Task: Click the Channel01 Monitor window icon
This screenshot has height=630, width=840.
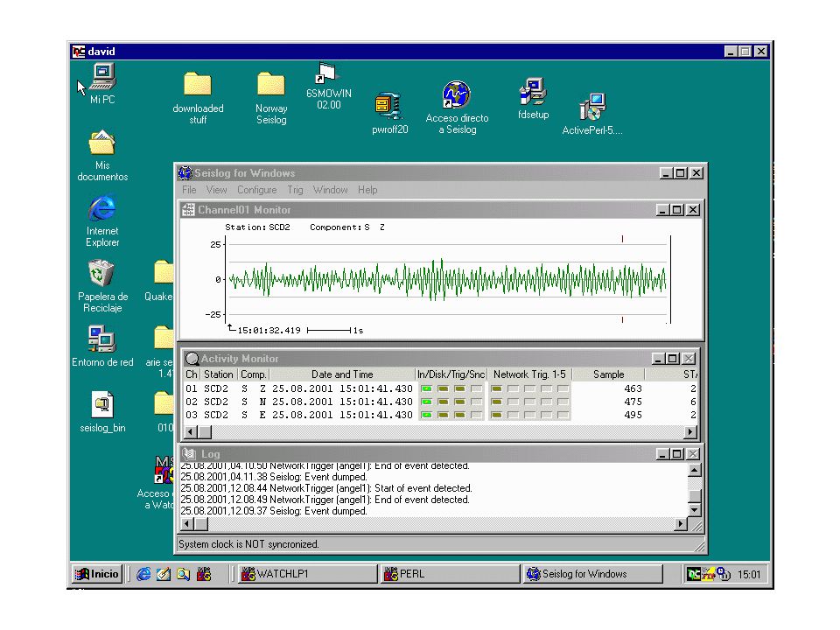Action: (x=188, y=210)
